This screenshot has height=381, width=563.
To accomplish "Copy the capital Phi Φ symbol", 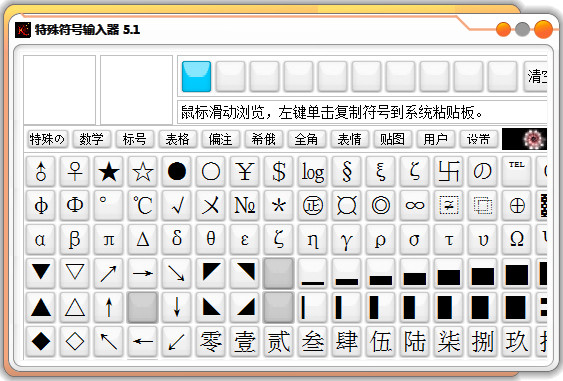I will (x=75, y=205).
